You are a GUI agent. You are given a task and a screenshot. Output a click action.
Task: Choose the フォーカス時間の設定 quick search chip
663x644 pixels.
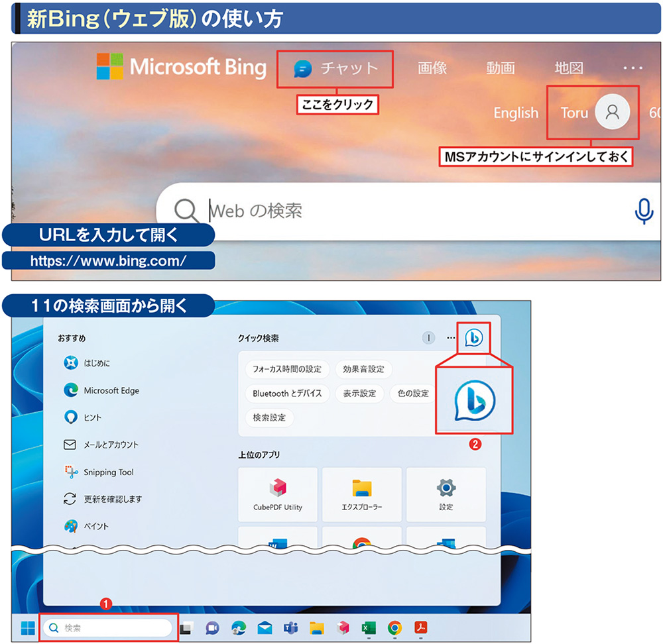[x=286, y=369]
